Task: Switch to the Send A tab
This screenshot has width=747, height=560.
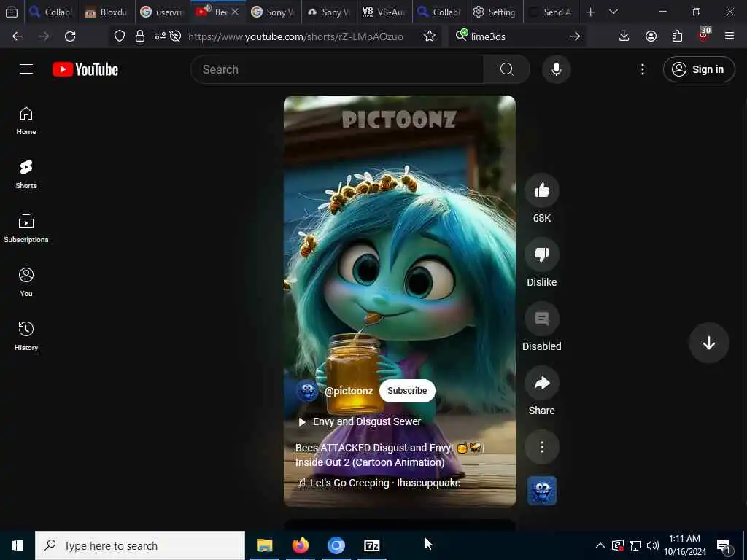Action: click(551, 12)
